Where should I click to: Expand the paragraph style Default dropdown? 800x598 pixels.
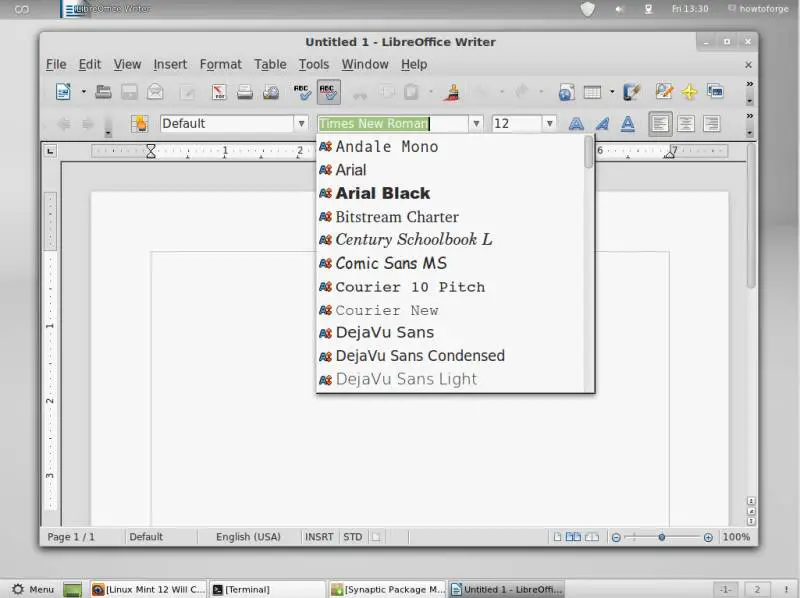pos(301,124)
